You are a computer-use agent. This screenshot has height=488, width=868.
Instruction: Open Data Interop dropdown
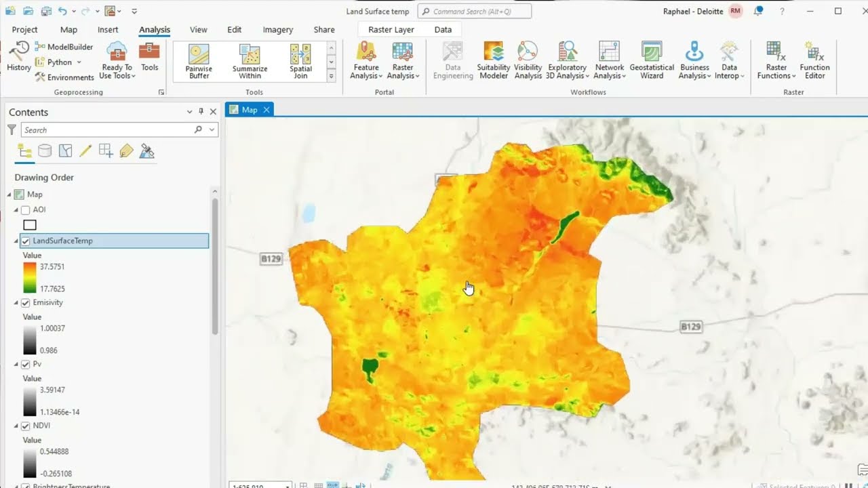coord(729,60)
